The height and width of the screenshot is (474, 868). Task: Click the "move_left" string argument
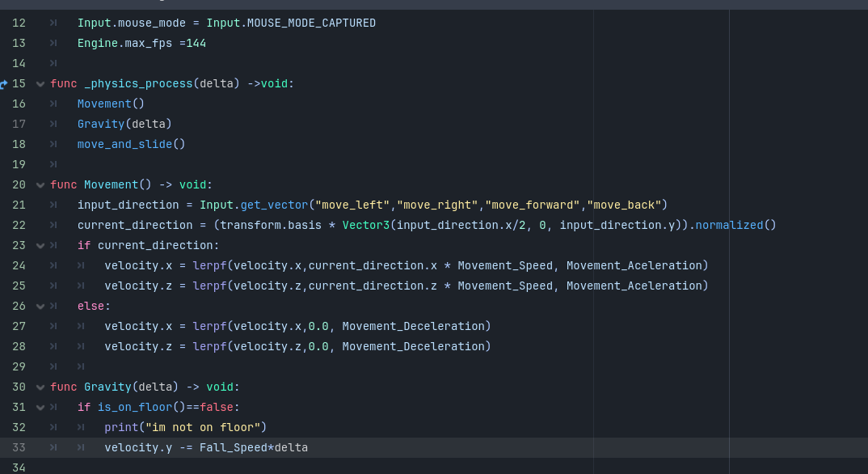(x=352, y=205)
